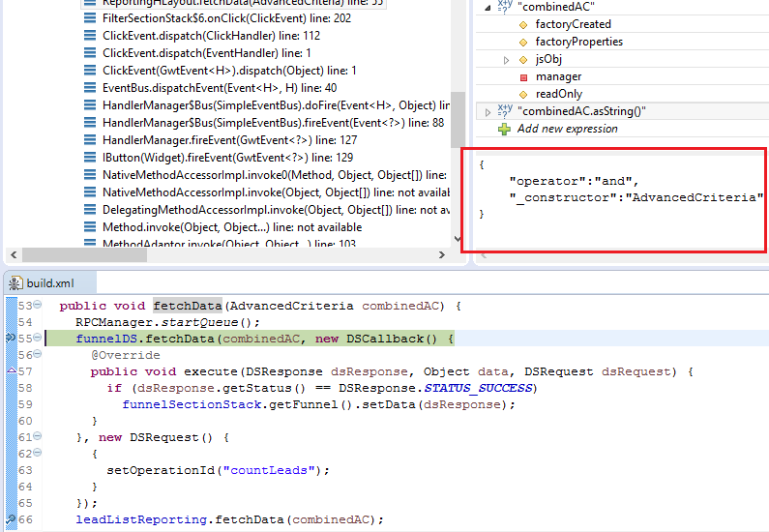Switch to the build.xml editor tab
The width and height of the screenshot is (769, 532).
pos(49,284)
